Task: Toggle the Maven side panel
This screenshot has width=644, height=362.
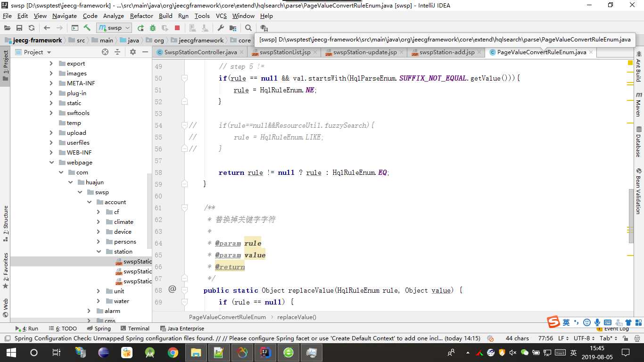Action: (639, 104)
